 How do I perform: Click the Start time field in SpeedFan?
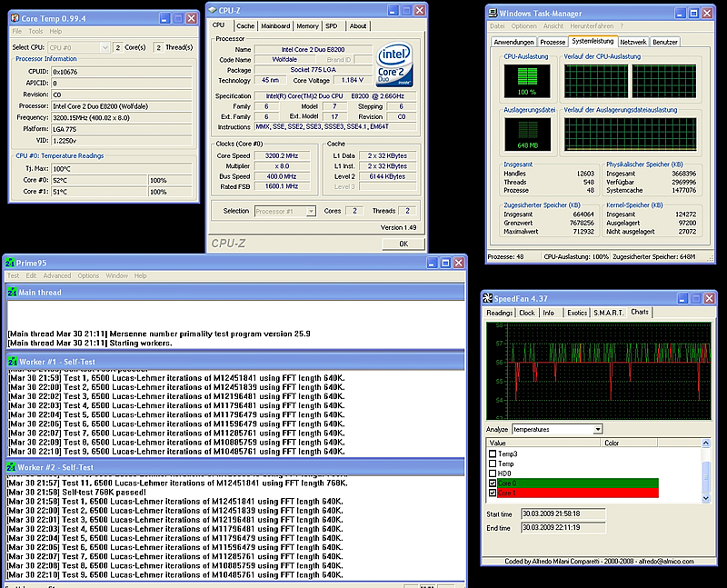(x=563, y=513)
